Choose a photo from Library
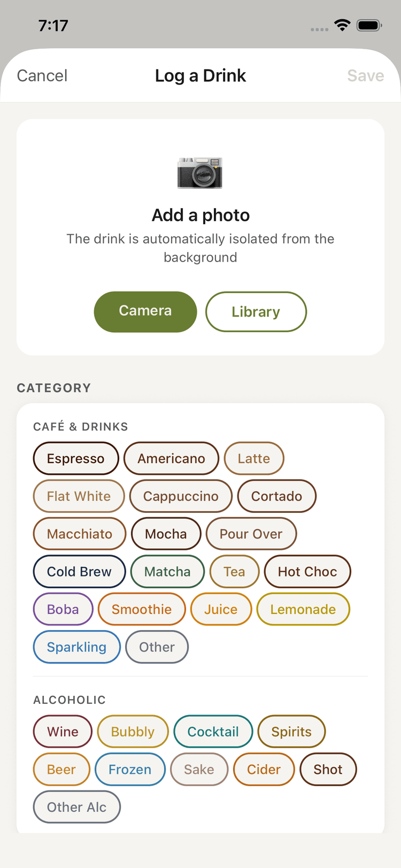The height and width of the screenshot is (868, 401). point(256,312)
